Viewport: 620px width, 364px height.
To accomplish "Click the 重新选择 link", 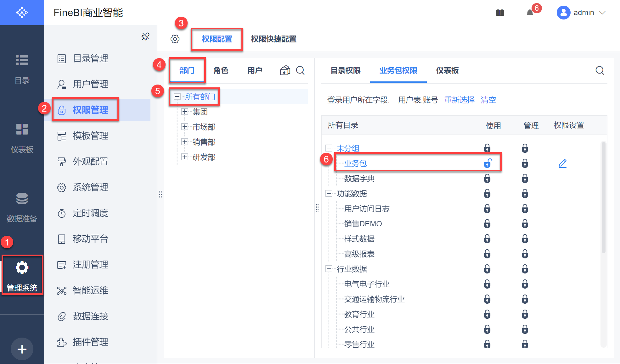I will coord(459,100).
